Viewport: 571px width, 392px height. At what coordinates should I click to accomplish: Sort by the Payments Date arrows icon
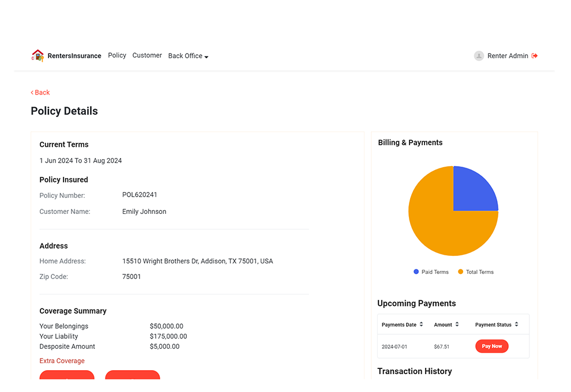[422, 325]
